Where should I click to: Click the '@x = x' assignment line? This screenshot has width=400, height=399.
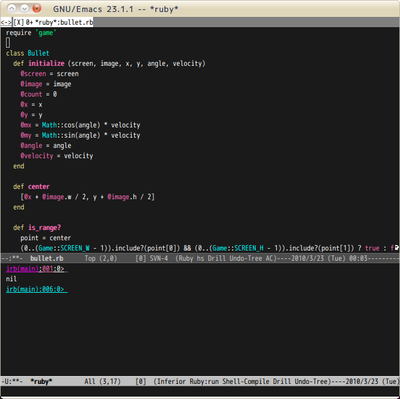[x=31, y=105]
